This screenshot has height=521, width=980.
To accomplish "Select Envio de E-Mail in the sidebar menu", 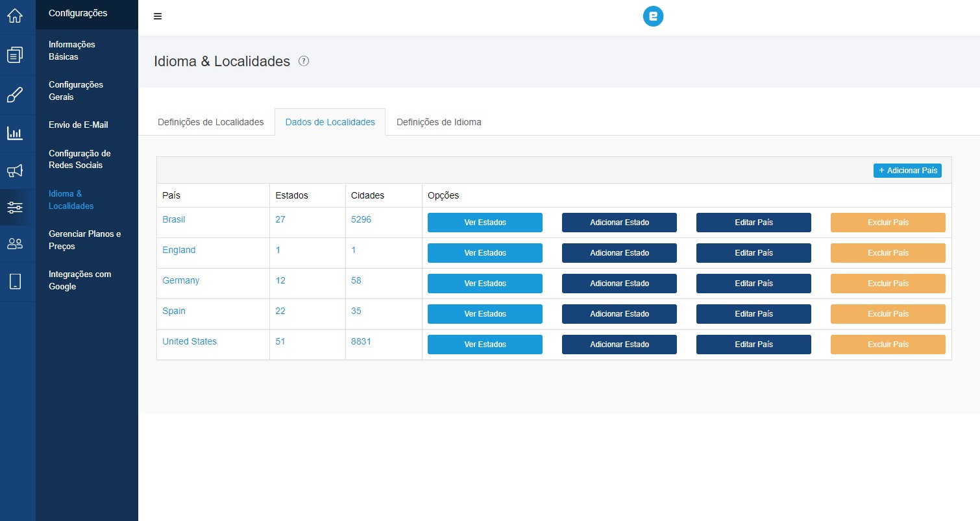I will (x=77, y=125).
